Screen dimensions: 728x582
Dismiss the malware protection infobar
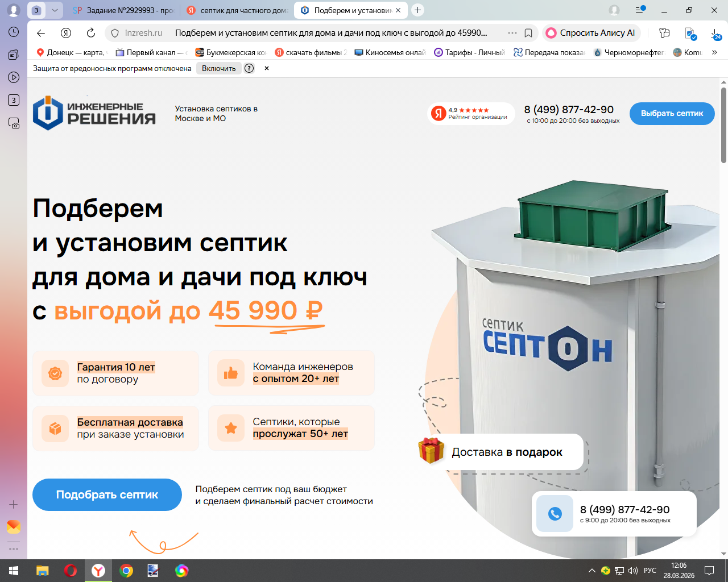pos(267,68)
